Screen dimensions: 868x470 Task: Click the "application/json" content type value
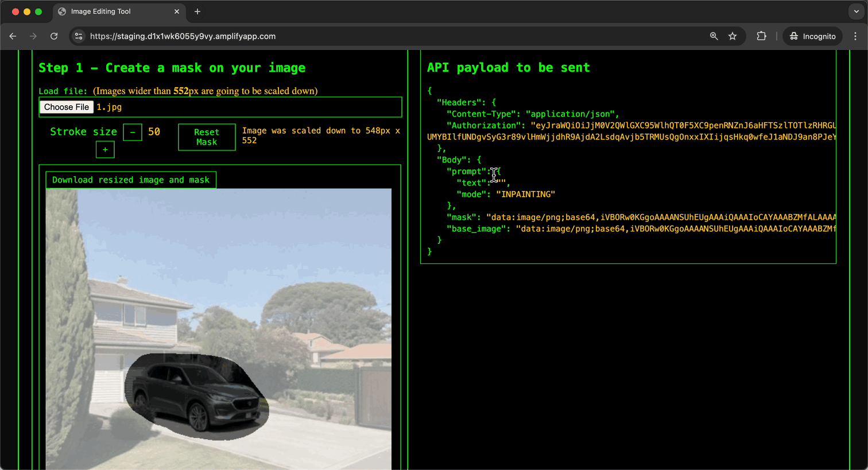pyautogui.click(x=571, y=114)
